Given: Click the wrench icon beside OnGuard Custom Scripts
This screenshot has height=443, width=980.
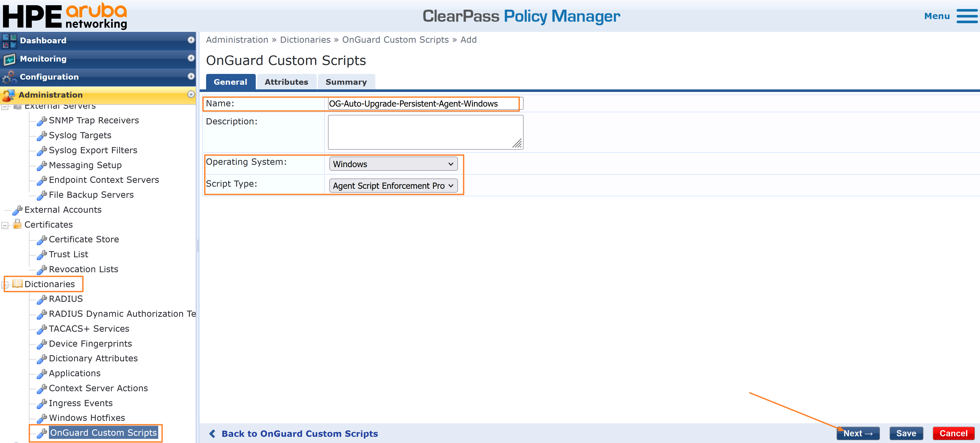Looking at the screenshot, I should pos(41,433).
